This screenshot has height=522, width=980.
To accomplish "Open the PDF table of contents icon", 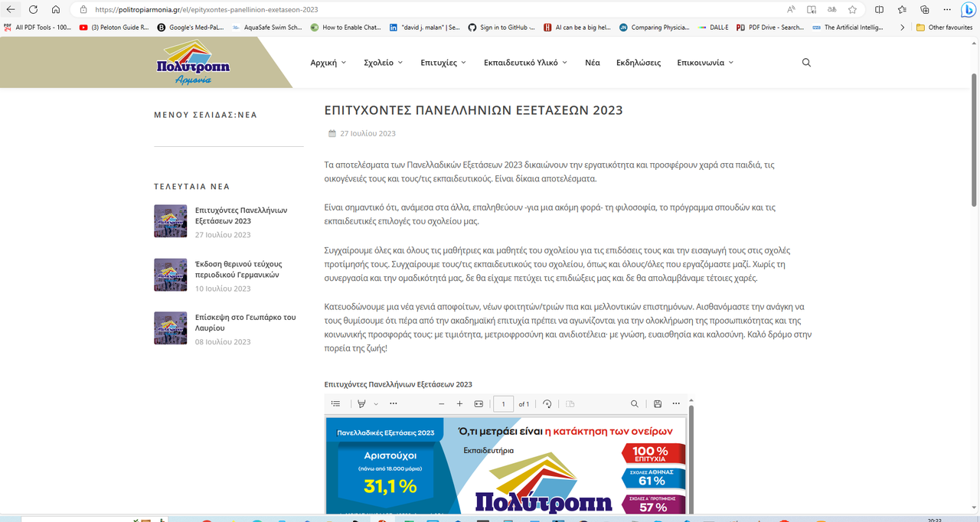I will pos(335,403).
